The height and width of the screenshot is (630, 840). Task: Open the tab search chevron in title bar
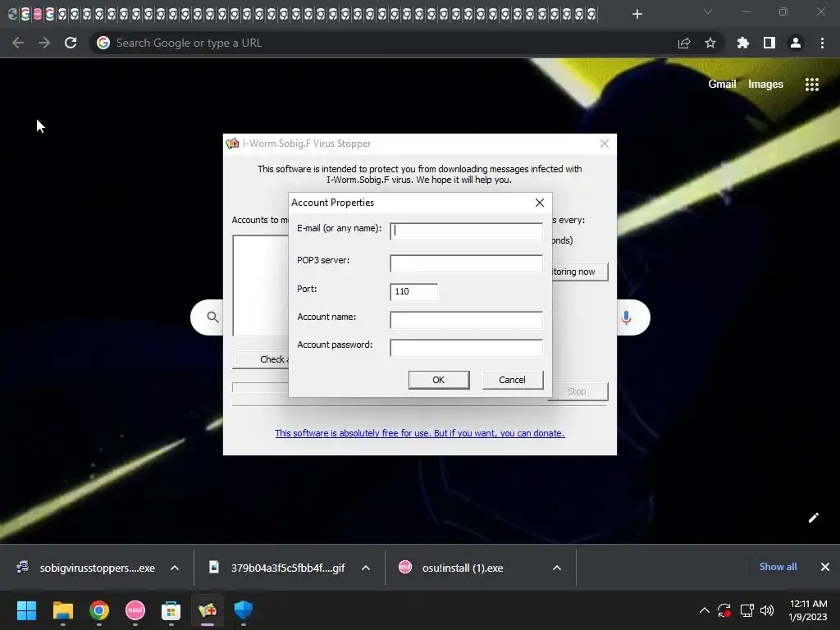pyautogui.click(x=708, y=11)
